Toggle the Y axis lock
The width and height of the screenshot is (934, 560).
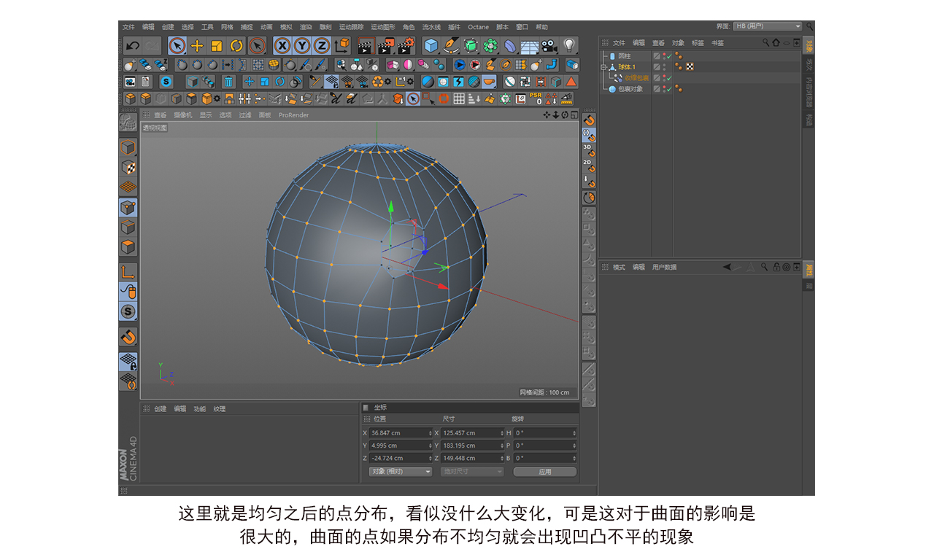coord(302,45)
